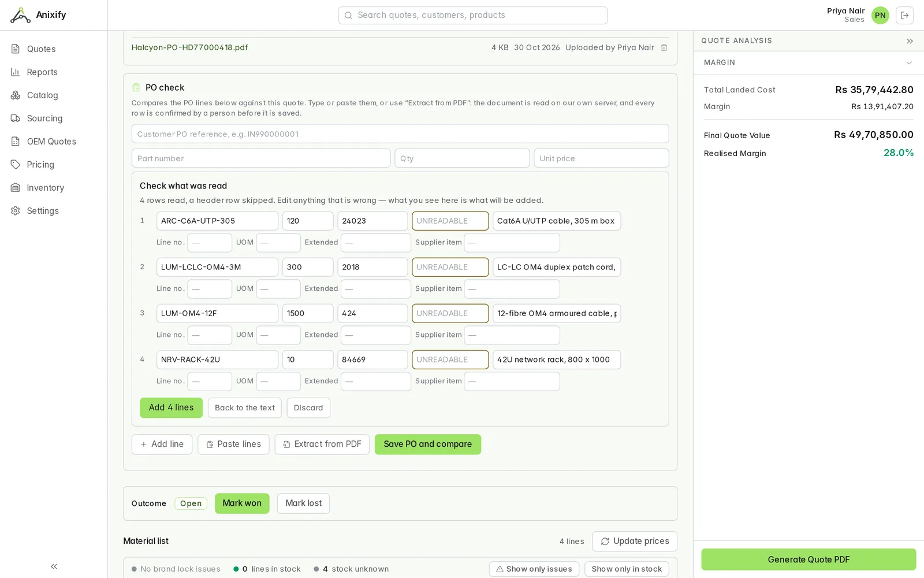
Task: Click Save PO and compare
Action: coord(428,444)
